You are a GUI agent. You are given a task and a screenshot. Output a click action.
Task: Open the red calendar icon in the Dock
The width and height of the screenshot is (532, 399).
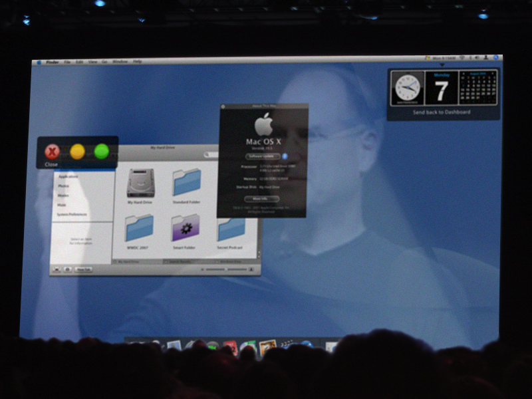click(230, 348)
